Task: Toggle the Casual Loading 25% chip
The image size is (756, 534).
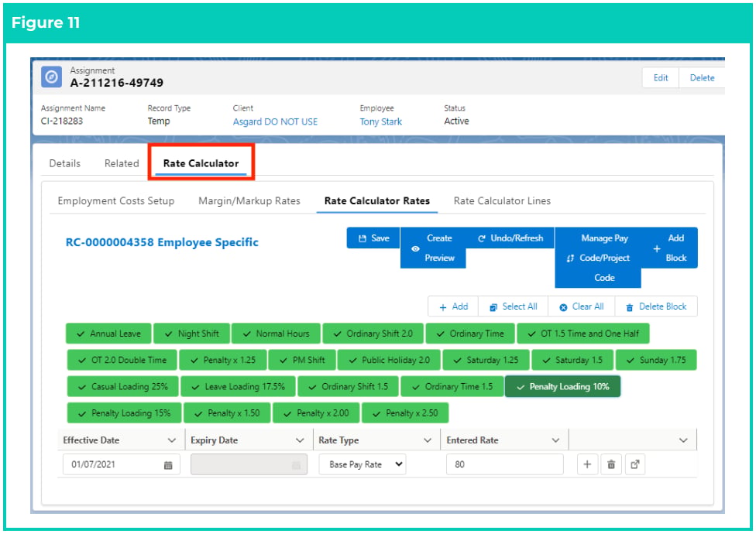Action: [123, 387]
